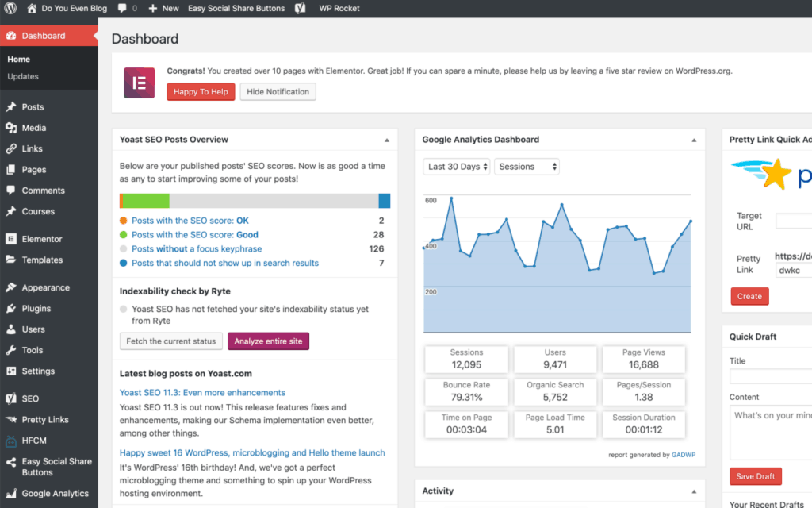The image size is (812, 508).
Task: Click the Happy To Help button
Action: click(x=201, y=92)
